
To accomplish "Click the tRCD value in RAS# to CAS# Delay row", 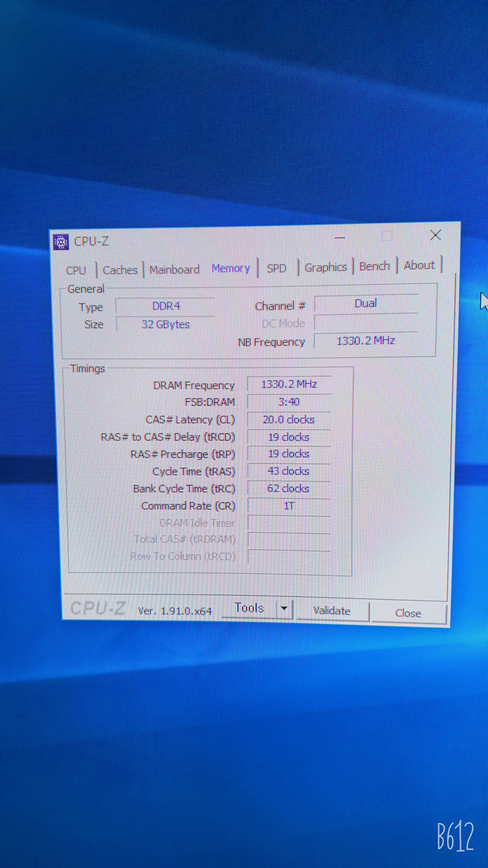I will pyautogui.click(x=289, y=437).
